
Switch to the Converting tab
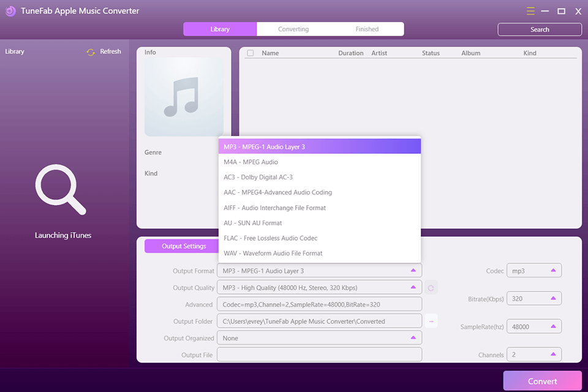[293, 29]
